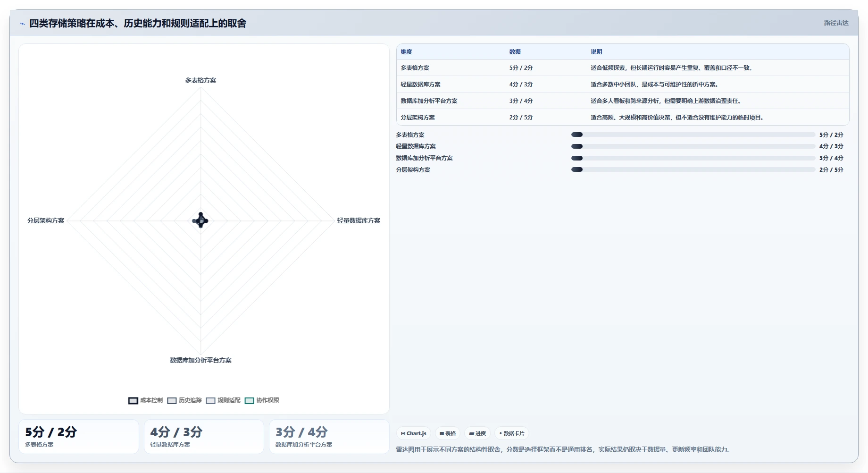Image resolution: width=868 pixels, height=473 pixels.
Task: Select the 多表格方案 table row name
Action: 415,68
